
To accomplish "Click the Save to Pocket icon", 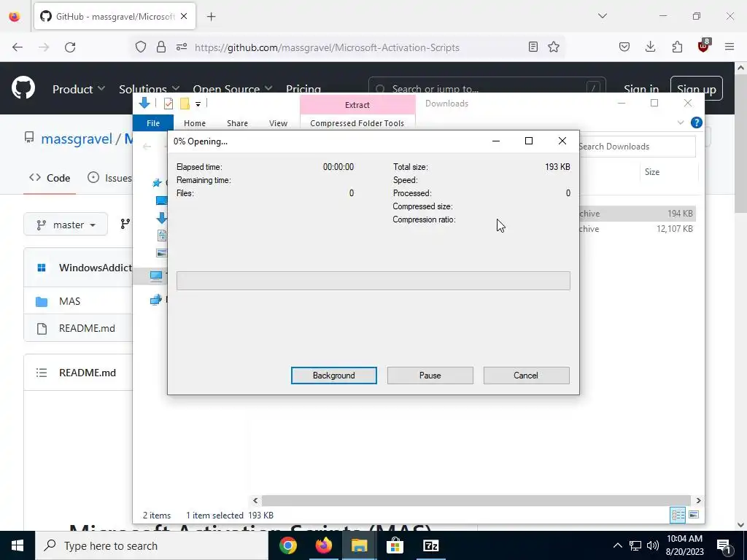I will coord(624,47).
